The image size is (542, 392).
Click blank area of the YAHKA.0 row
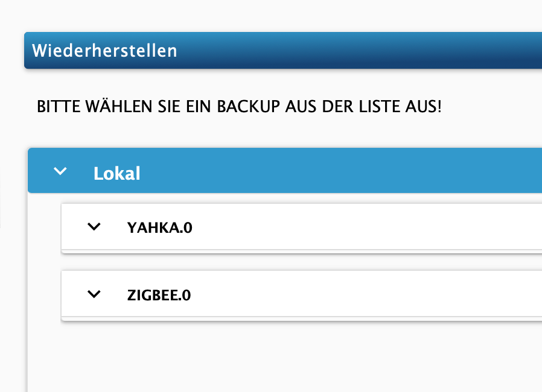click(x=366, y=227)
